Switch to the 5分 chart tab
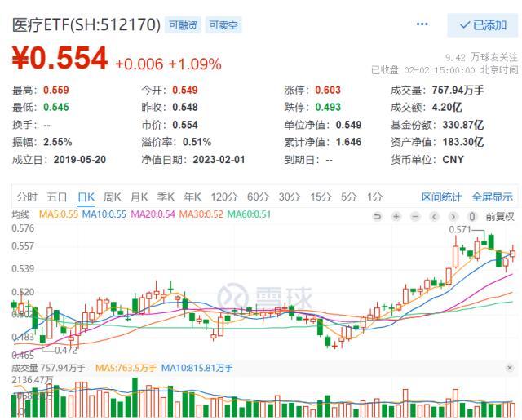522x420 pixels. pos(348,197)
